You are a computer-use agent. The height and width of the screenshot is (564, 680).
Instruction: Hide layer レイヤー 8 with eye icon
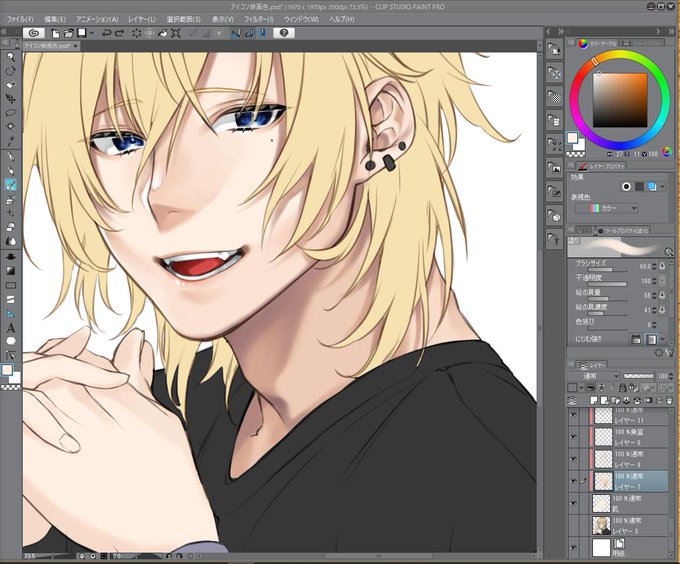click(573, 437)
